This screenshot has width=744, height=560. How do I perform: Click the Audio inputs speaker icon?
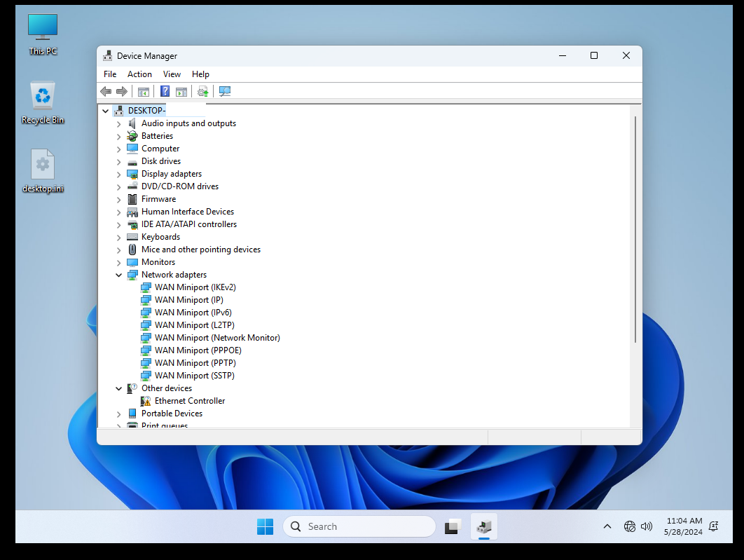[132, 123]
